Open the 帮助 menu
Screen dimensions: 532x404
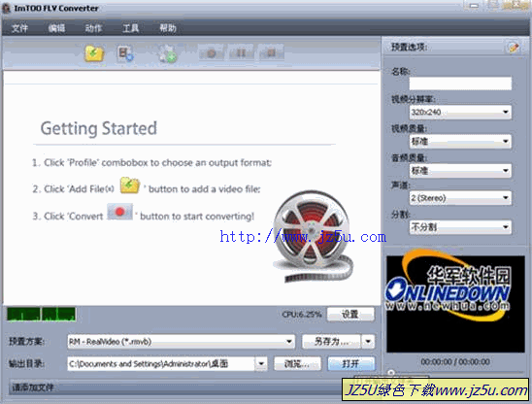pos(168,28)
